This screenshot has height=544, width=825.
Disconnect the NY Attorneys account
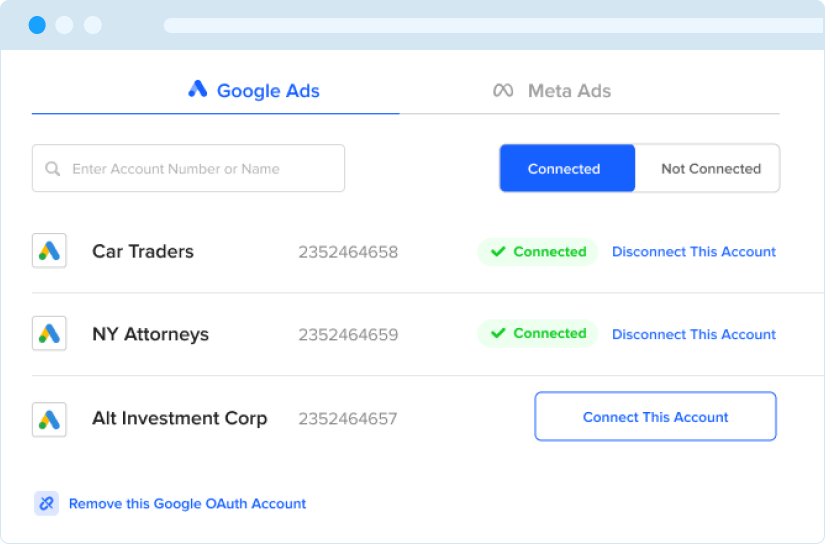click(x=694, y=335)
